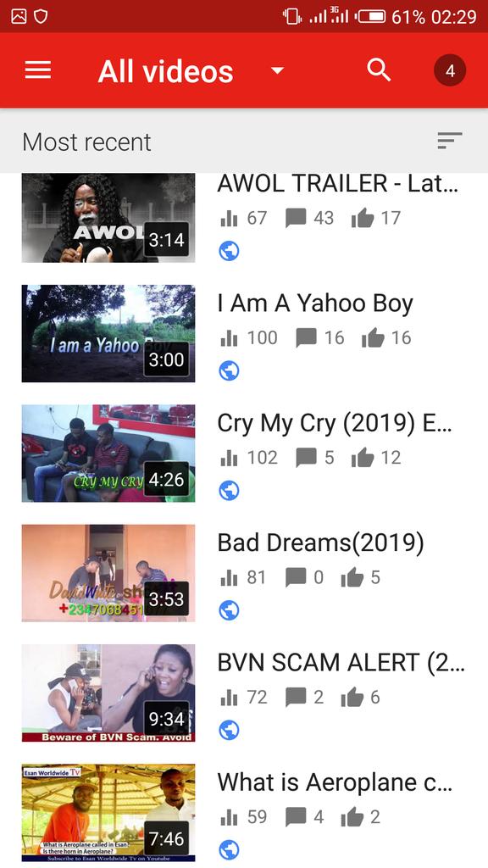488x868 pixels.
Task: Open the hamburger navigation menu
Action: (x=38, y=70)
